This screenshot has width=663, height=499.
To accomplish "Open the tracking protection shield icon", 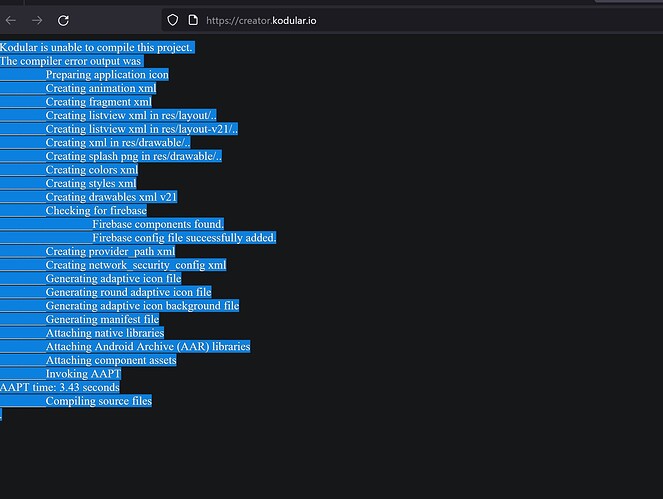I will 173,20.
